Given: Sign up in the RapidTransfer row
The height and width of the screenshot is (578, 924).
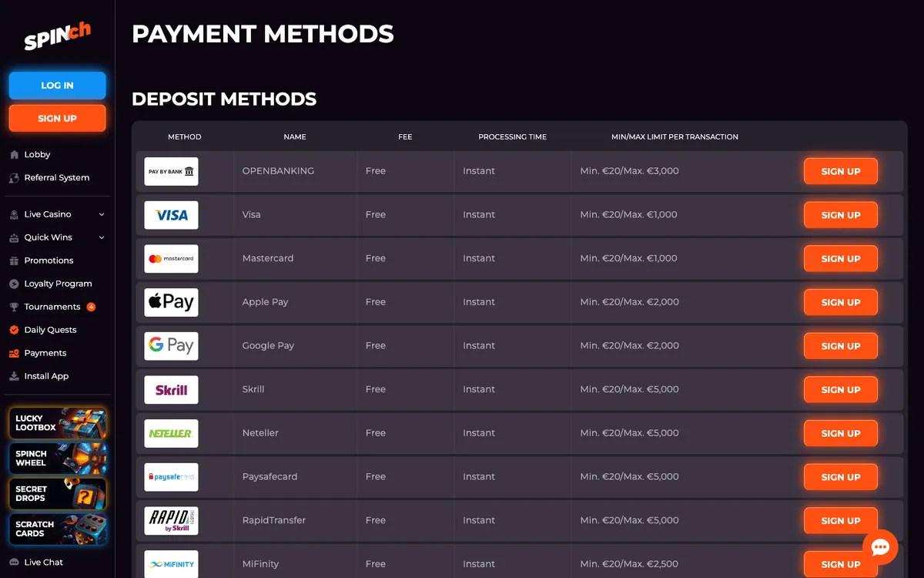Looking at the screenshot, I should (841, 521).
